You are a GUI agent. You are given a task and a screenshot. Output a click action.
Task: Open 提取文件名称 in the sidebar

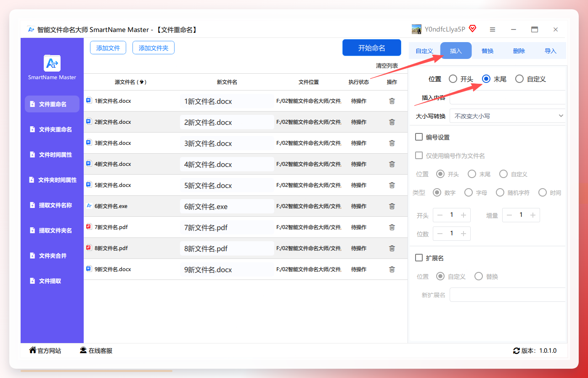click(x=52, y=205)
